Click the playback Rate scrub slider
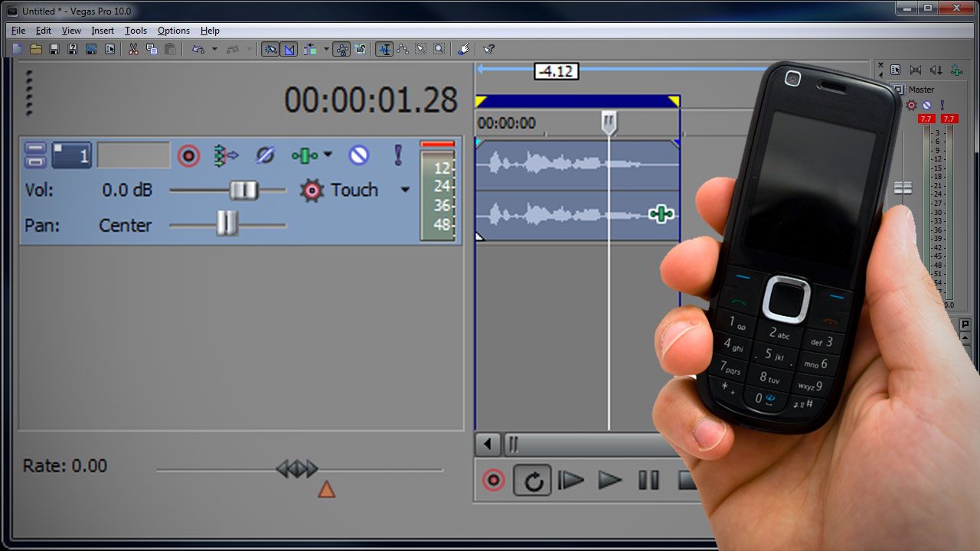The height and width of the screenshot is (551, 980). click(297, 469)
